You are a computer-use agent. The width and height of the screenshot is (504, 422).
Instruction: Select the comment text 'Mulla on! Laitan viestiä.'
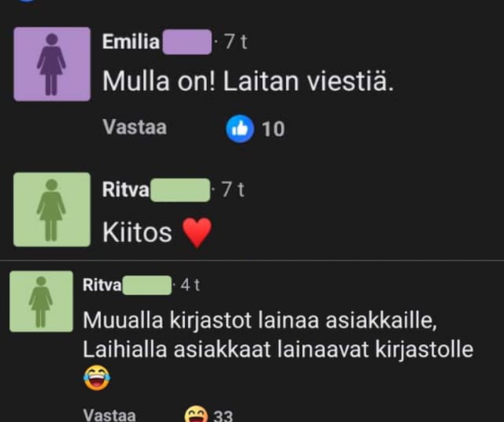(248, 81)
